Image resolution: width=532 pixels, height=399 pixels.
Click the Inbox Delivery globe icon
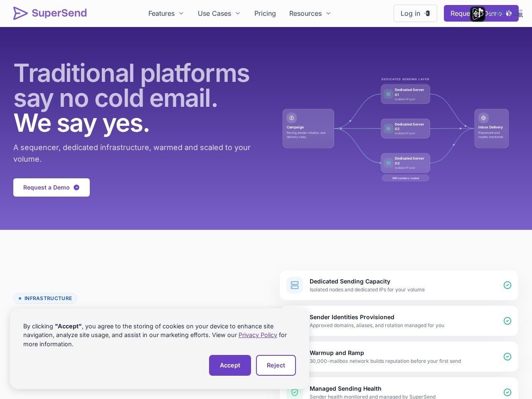coord(483,118)
